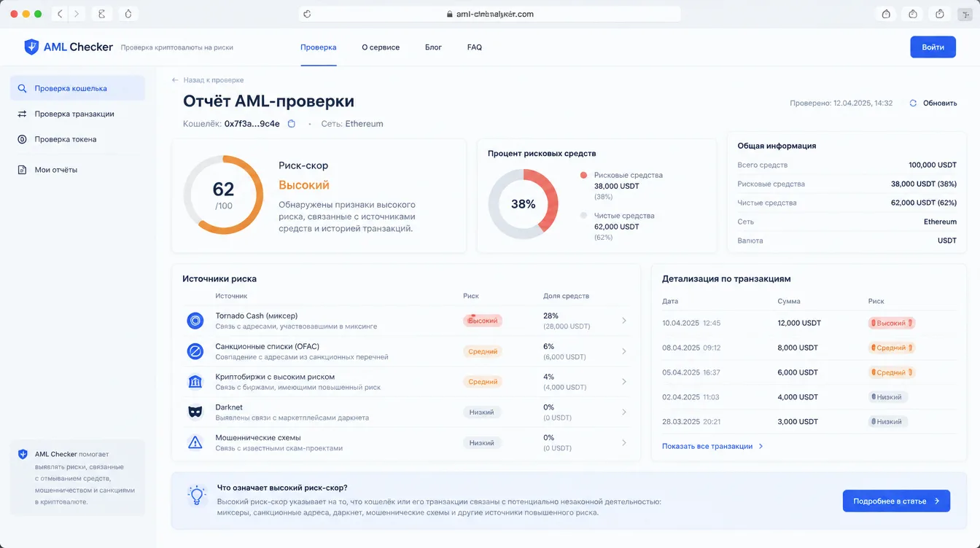Show all transactions via Показать все транзакции
This screenshot has height=548, width=980.
pyautogui.click(x=712, y=446)
